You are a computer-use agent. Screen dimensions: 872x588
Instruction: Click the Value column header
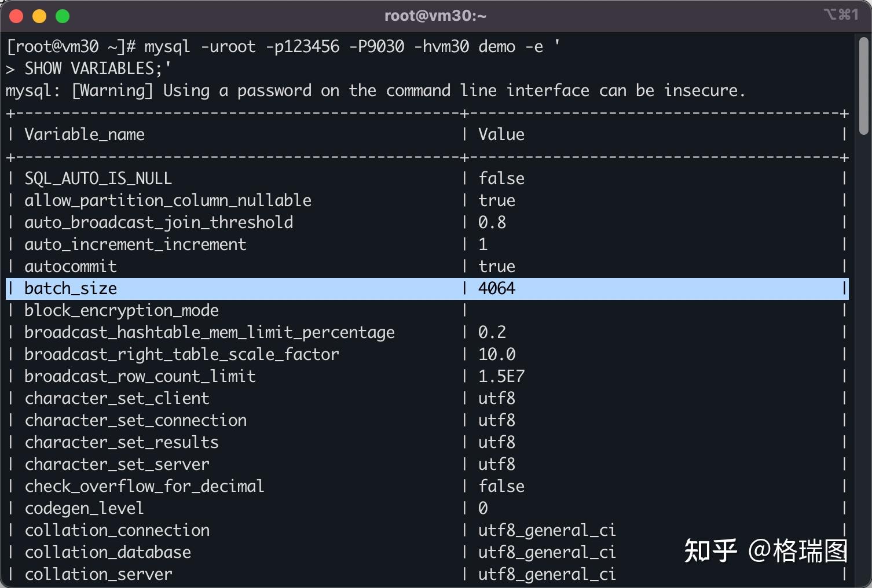click(x=501, y=134)
